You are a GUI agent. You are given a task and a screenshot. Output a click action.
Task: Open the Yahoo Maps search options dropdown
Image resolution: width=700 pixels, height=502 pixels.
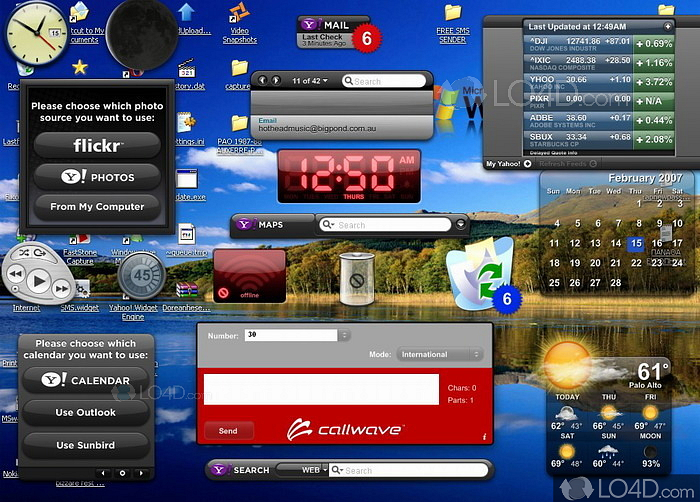328,225
